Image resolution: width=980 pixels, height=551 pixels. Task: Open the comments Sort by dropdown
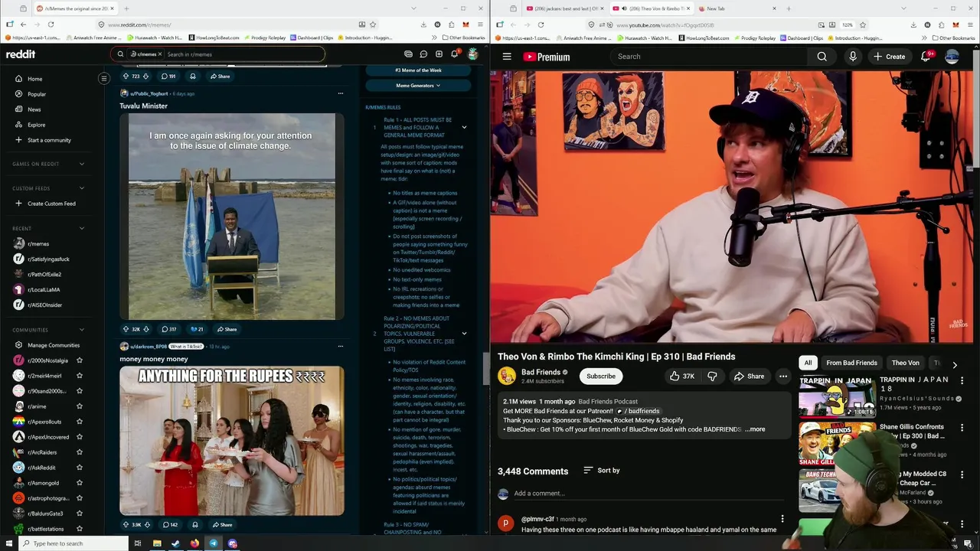click(x=602, y=471)
